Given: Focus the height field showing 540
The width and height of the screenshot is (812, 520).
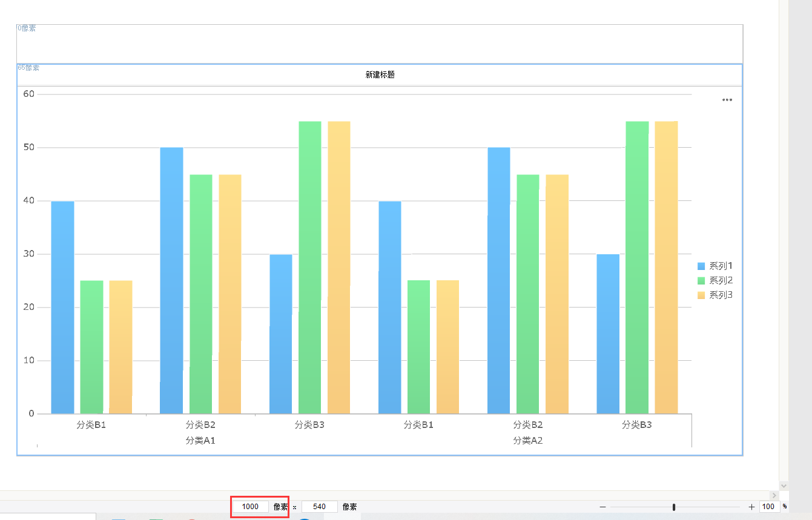Looking at the screenshot, I should coord(320,507).
